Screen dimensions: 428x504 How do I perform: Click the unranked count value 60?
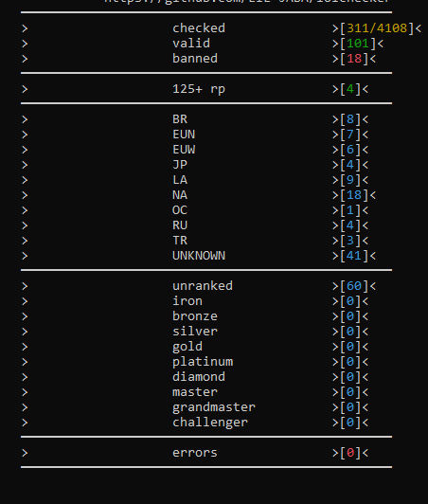(x=354, y=286)
